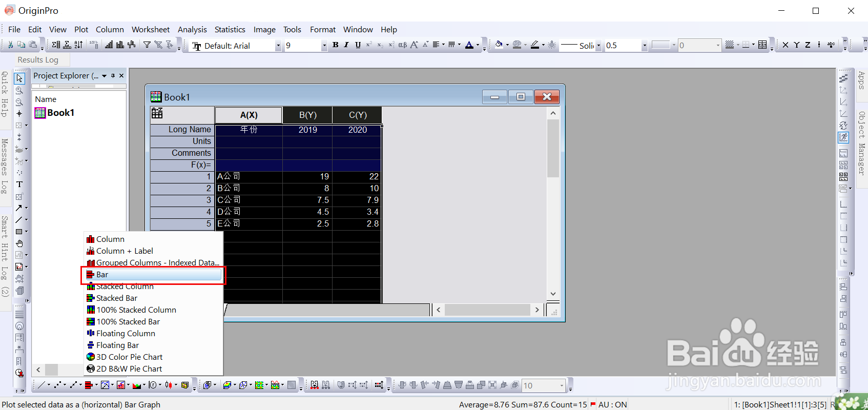Click the Line Color pencil swatch
Viewport: 868px width, 410px height.
pyautogui.click(x=534, y=45)
